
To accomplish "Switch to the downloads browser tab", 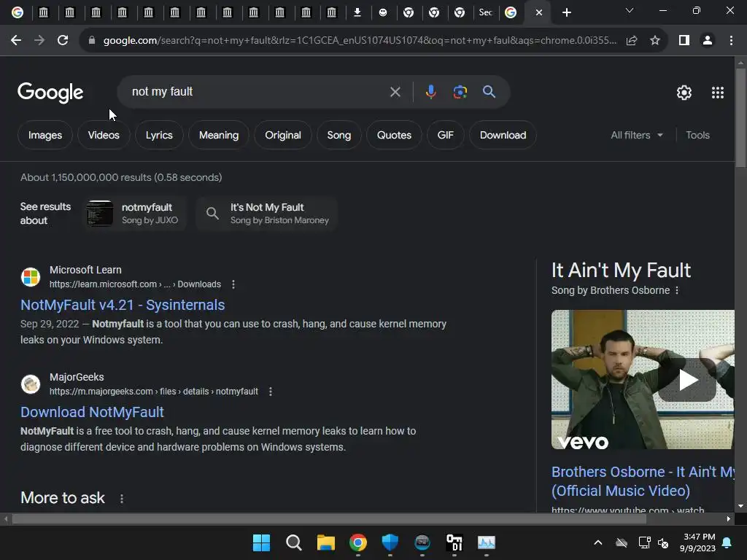I will (357, 13).
